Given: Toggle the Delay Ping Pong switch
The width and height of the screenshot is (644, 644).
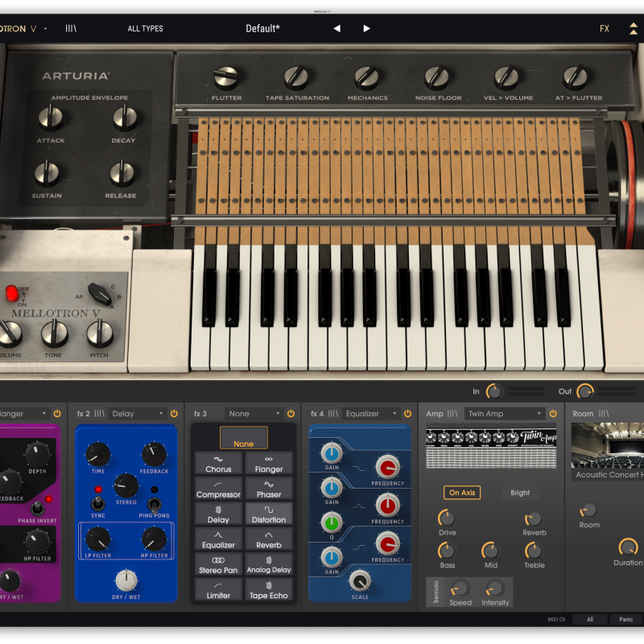Looking at the screenshot, I should (x=154, y=504).
